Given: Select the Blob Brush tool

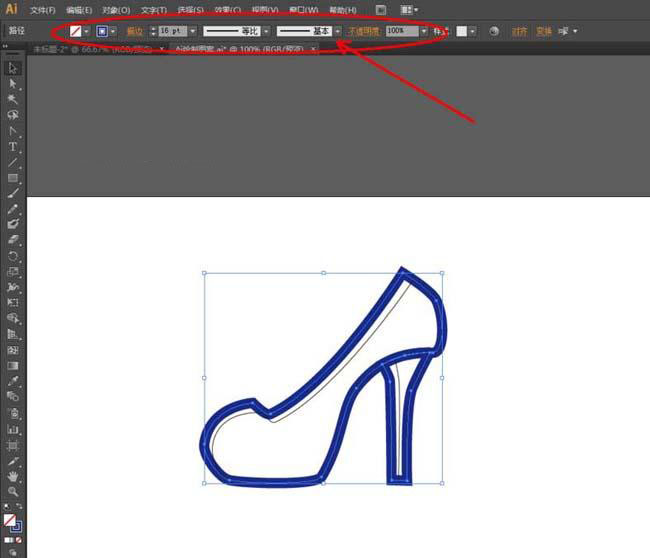Looking at the screenshot, I should [12, 224].
